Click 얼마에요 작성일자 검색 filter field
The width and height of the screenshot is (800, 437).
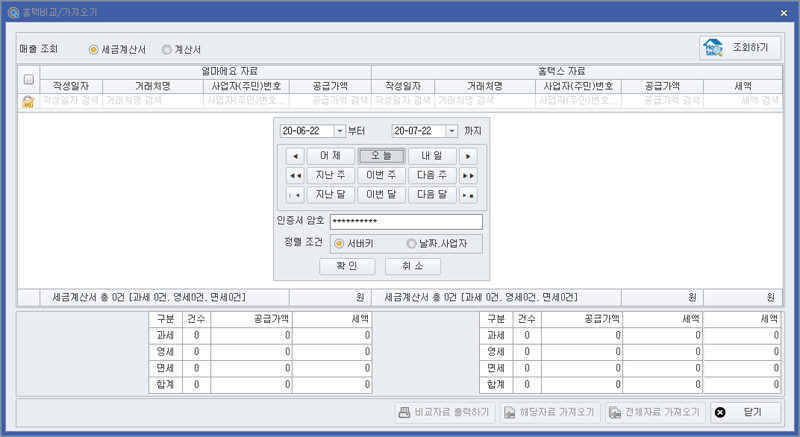71,100
